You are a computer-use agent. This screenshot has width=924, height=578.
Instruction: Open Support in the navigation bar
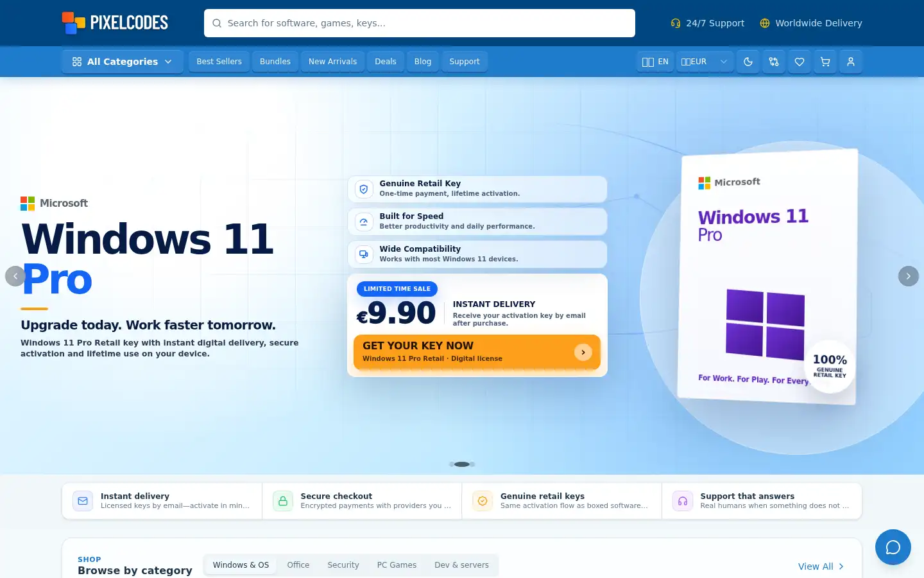465,62
